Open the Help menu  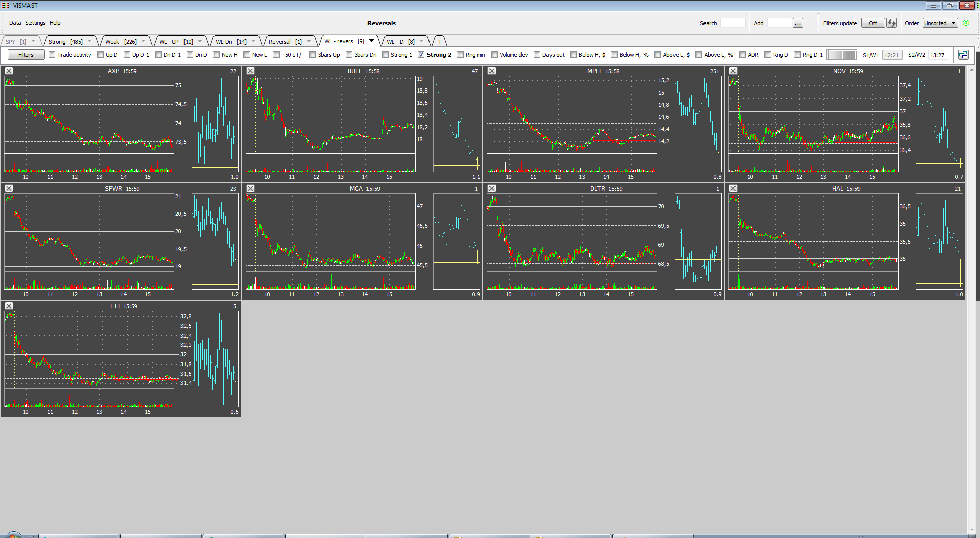click(55, 23)
